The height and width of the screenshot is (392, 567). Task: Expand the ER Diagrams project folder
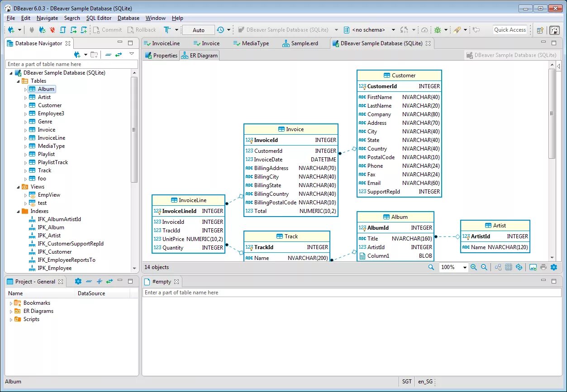11,311
